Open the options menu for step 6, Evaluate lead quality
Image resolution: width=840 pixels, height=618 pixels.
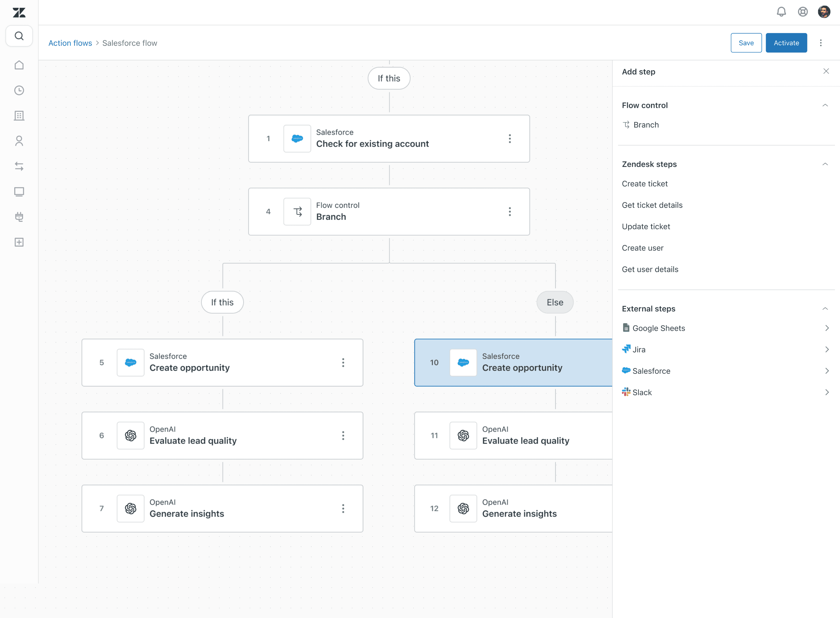343,436
